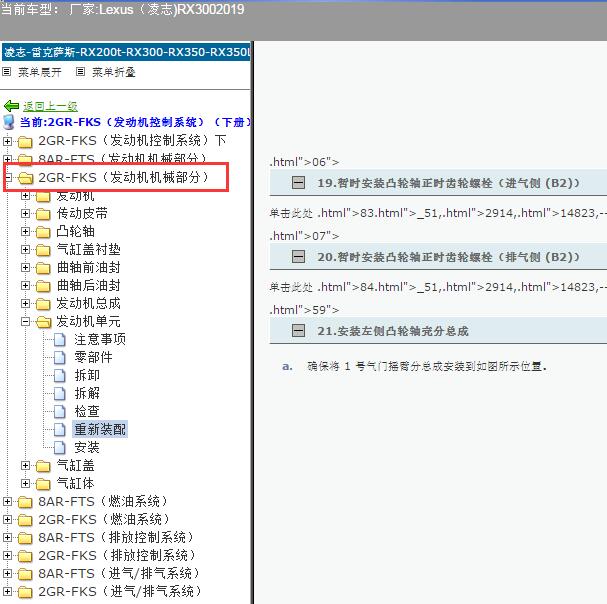607x604 pixels.
Task: Collapse step 19 暂时安装凸轮轴正时齿轮螺栓（进气侧）
Action: point(298,183)
